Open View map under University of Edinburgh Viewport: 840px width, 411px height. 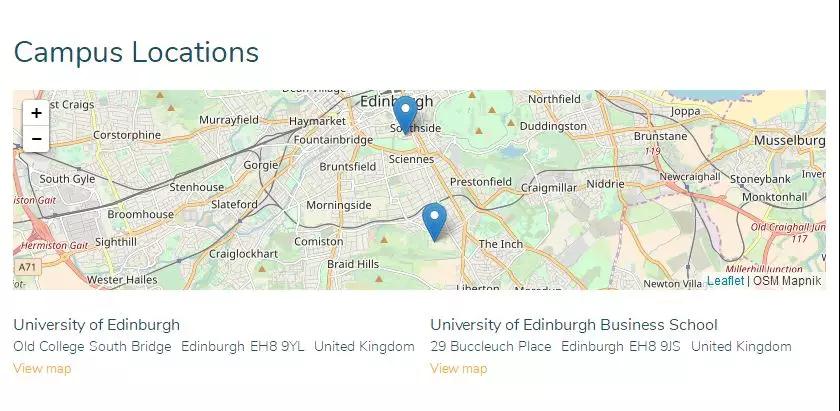click(42, 369)
